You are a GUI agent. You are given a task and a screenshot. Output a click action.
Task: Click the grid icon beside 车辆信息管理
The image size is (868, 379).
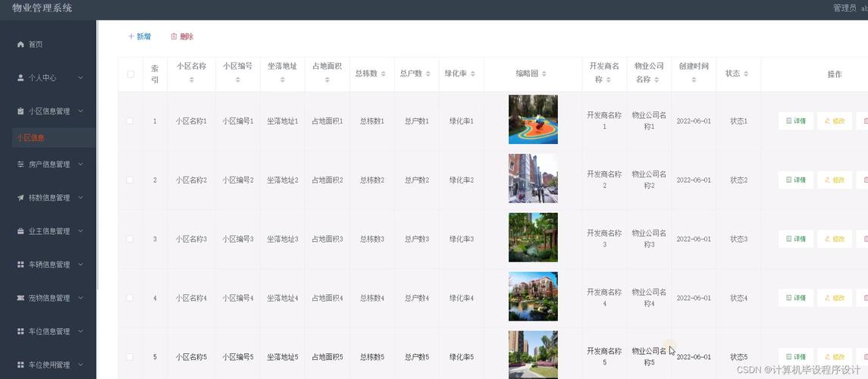tap(20, 265)
